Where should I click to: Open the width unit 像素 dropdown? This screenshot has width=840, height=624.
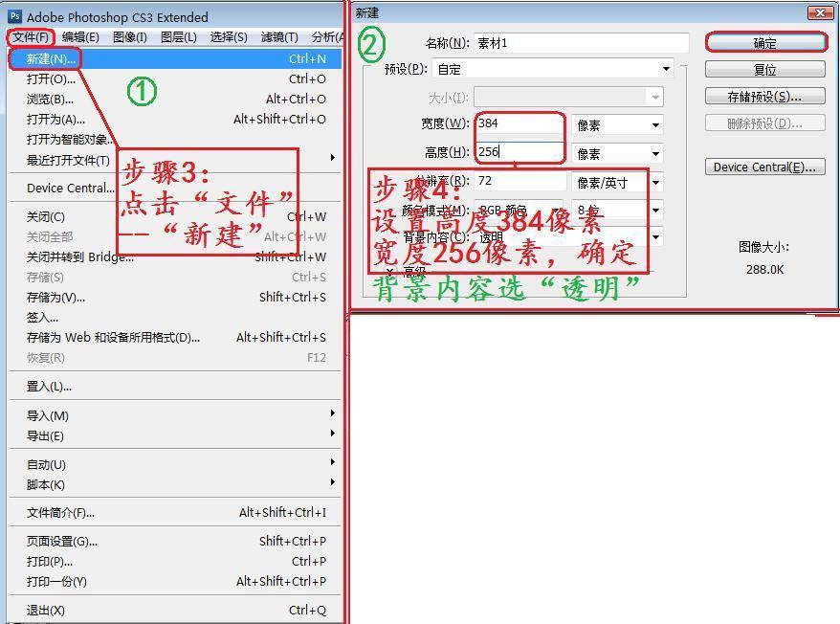(x=617, y=125)
